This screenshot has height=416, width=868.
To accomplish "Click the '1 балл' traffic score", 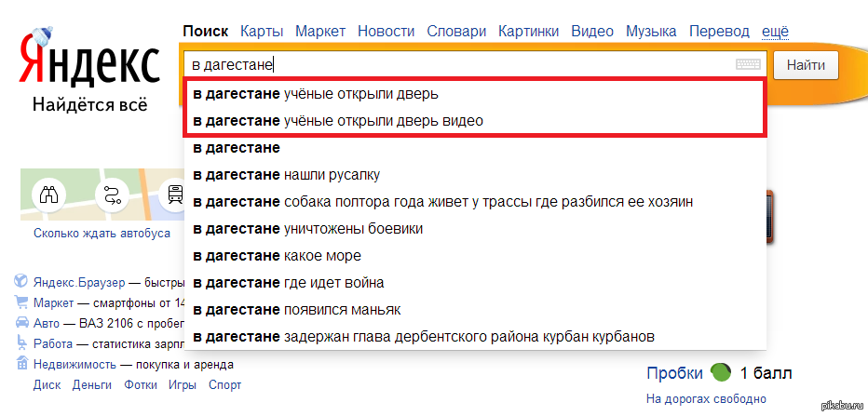I will point(766,373).
